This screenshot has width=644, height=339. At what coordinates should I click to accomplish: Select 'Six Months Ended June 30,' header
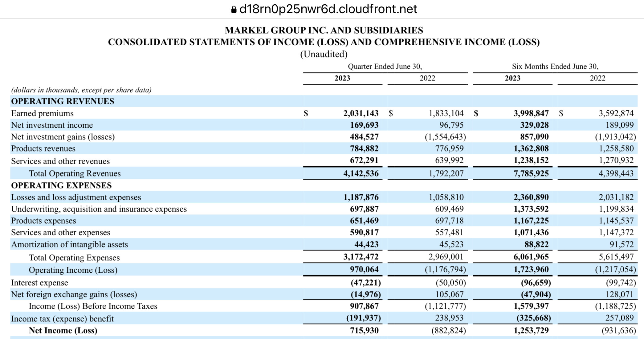point(555,67)
